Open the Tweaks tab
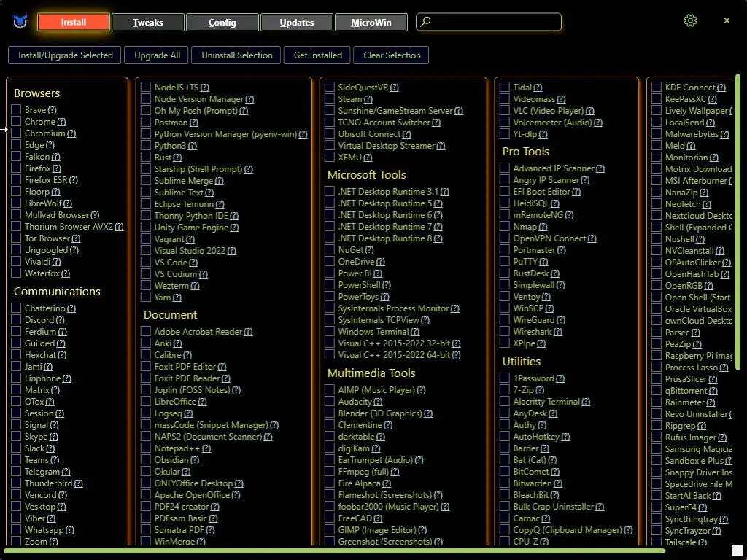The width and height of the screenshot is (747, 560). 147,22
